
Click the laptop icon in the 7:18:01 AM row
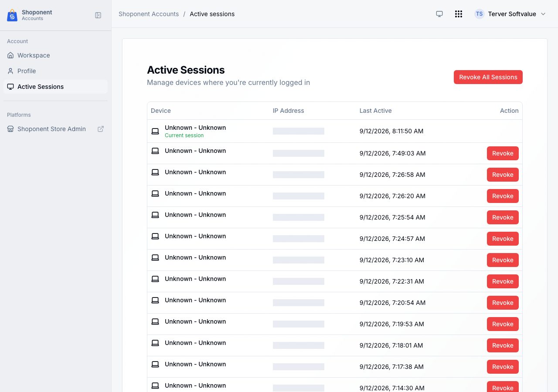click(155, 343)
